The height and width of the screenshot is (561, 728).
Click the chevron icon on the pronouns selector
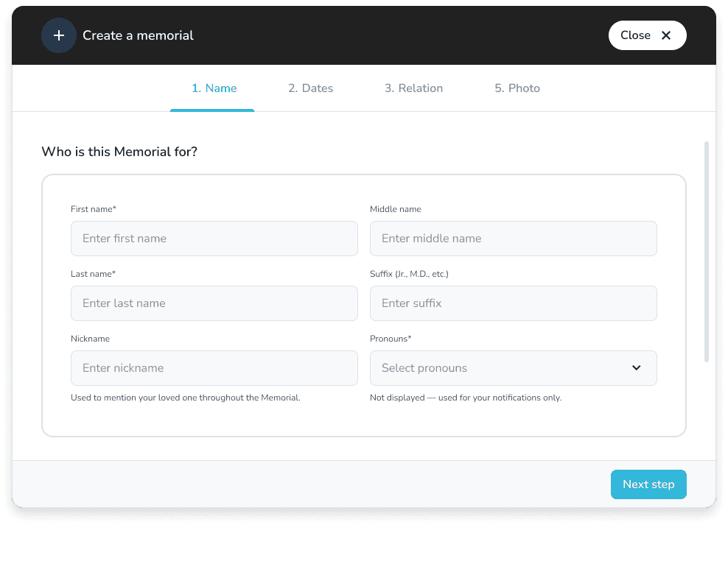[636, 367]
